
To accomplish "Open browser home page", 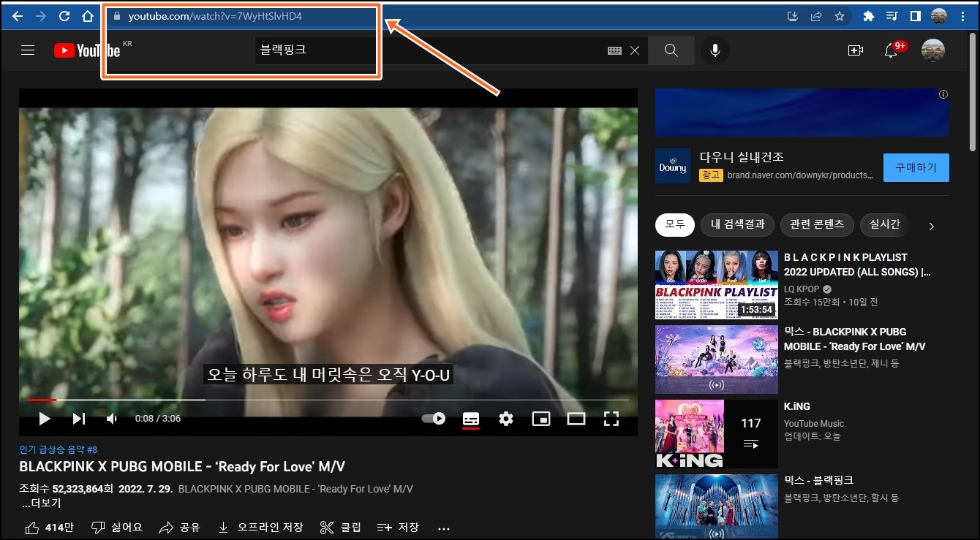I will pos(87,16).
